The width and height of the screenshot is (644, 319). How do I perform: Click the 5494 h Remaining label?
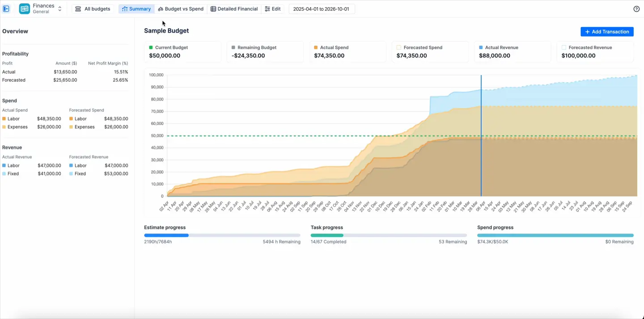coord(282,242)
